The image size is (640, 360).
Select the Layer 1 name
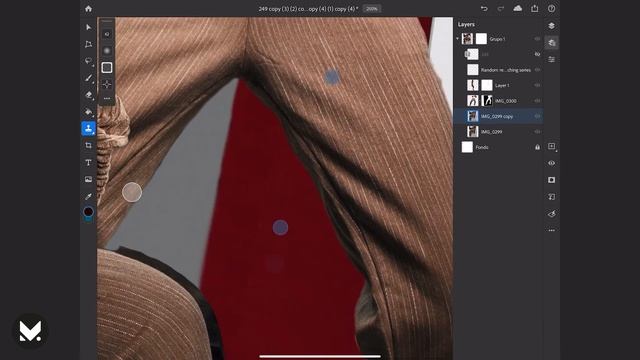502,85
